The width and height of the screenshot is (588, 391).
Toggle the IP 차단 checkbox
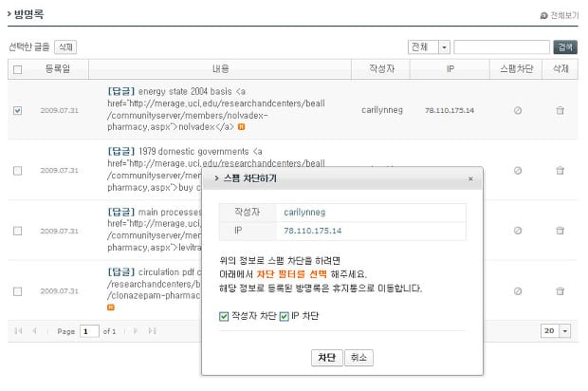284,316
